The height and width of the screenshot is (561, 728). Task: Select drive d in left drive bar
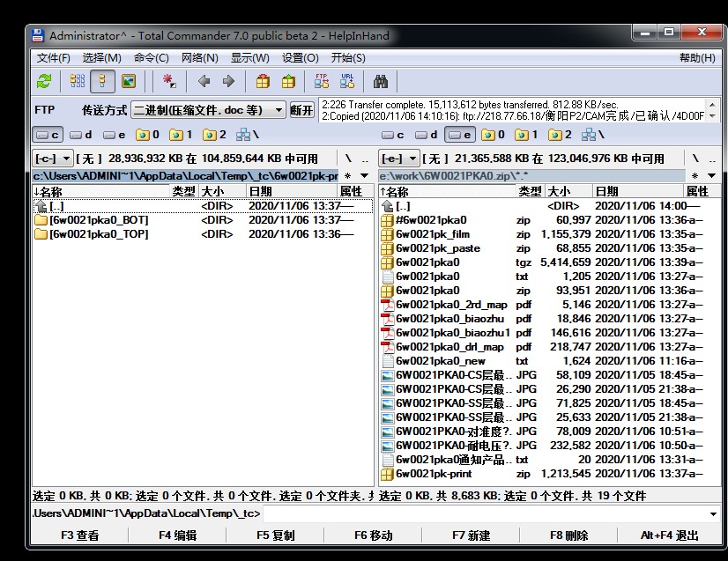[x=81, y=135]
